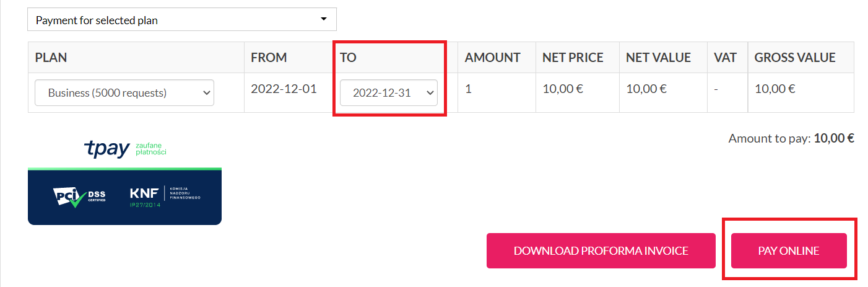Click the NET PRICE column header
The image size is (868, 287).
pos(573,58)
